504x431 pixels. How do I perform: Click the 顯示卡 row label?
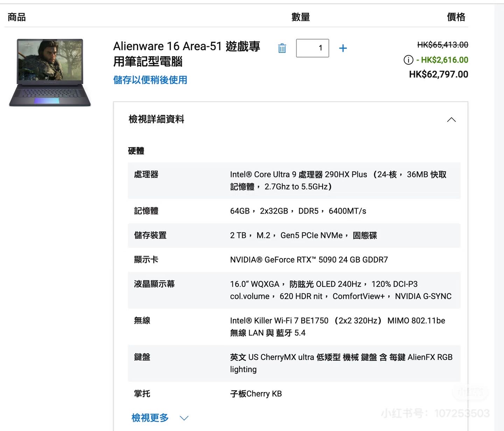[x=146, y=259]
